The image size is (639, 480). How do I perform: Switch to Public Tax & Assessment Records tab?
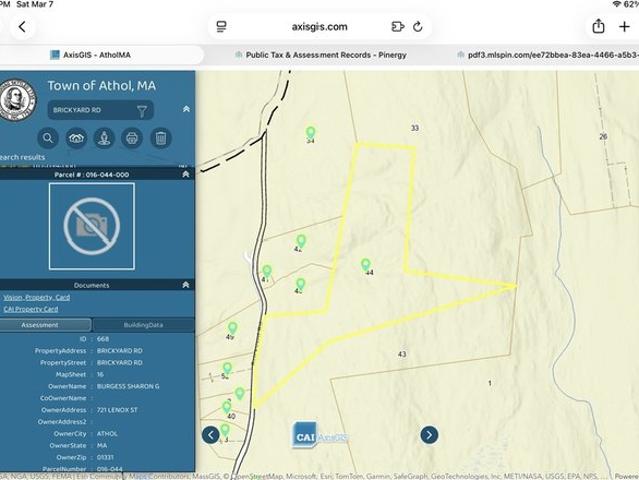coord(325,55)
